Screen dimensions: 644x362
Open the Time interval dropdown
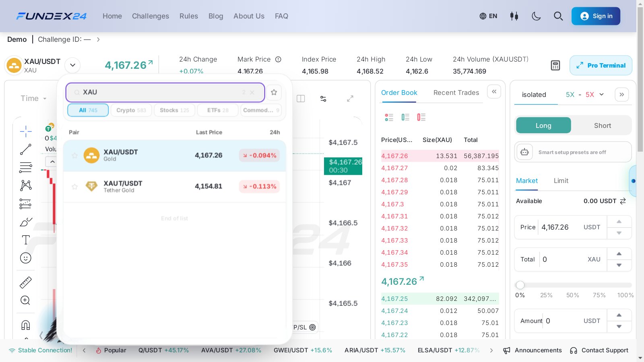tap(34, 99)
